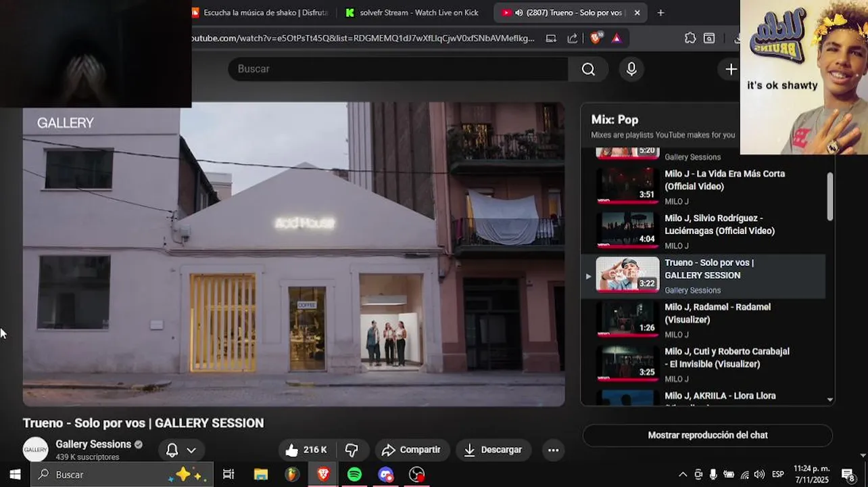Image resolution: width=868 pixels, height=487 pixels.
Task: Play Milo J, Cuti y Roberto Carabajal video
Action: (x=727, y=358)
